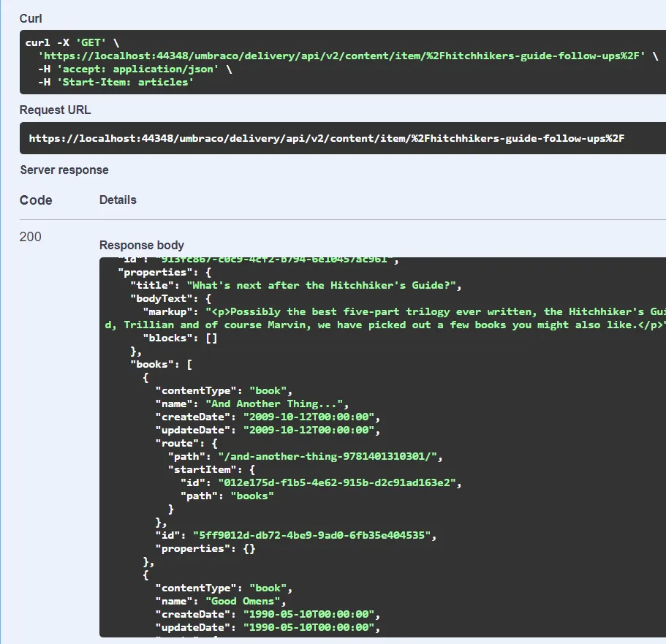Click the curl command URL line
The image size is (666, 644).
(x=342, y=56)
